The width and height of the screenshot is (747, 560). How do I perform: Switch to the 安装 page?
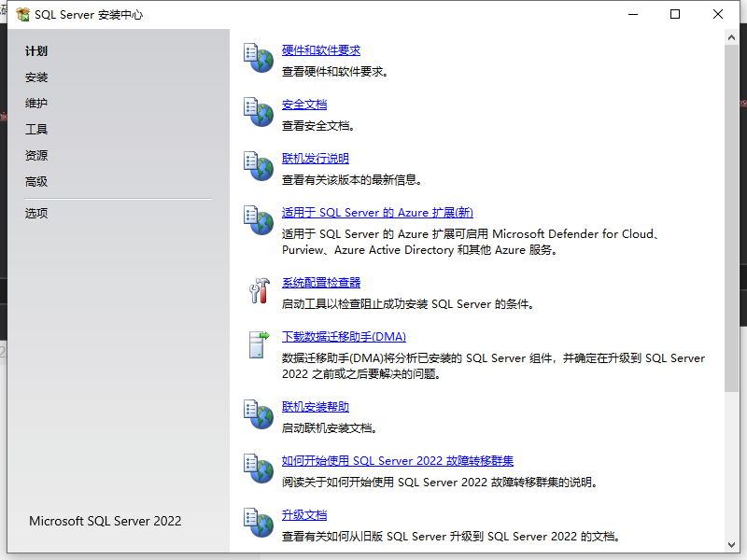pyautogui.click(x=36, y=77)
